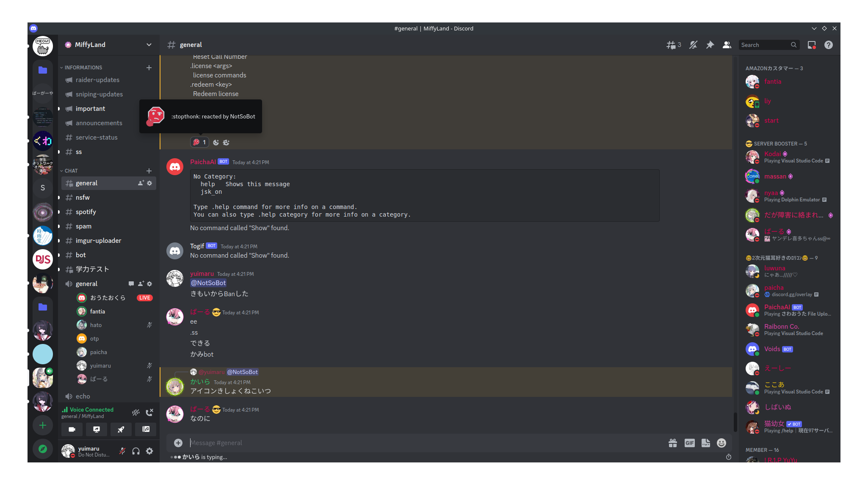Screen dimensions: 868x495
Task: Click the @NotSoBot mention in yuimaru's message
Action: click(x=208, y=283)
